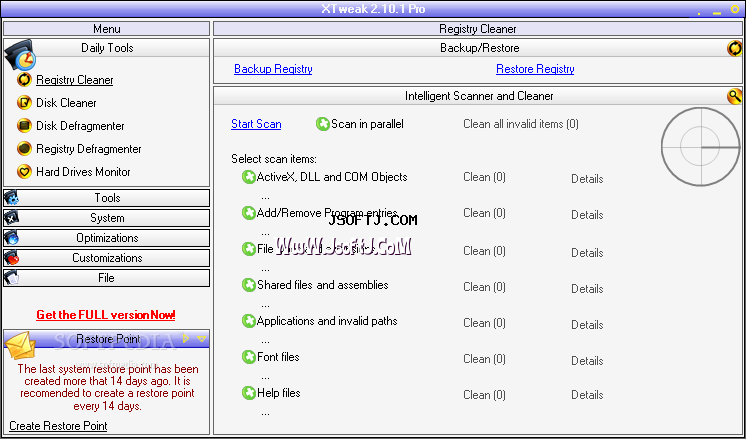Click Clean (0) for Help files
The image size is (746, 439).
pos(484,395)
